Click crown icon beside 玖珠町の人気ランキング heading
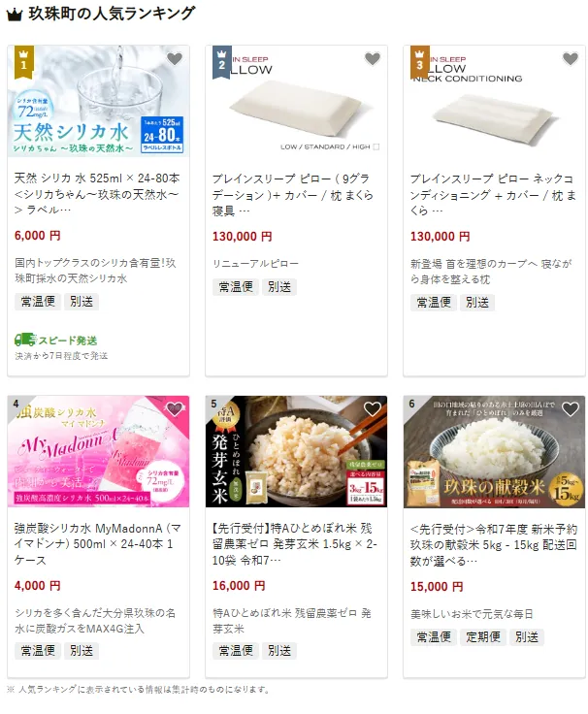Viewport: 588px width, 714px height. [15, 15]
